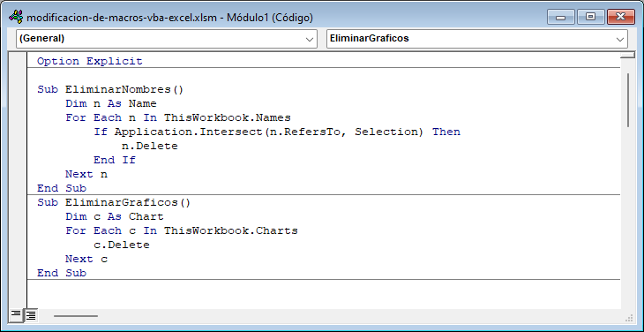Click the VBA module icon in title bar
The width and height of the screenshot is (644, 332).
tap(17, 17)
